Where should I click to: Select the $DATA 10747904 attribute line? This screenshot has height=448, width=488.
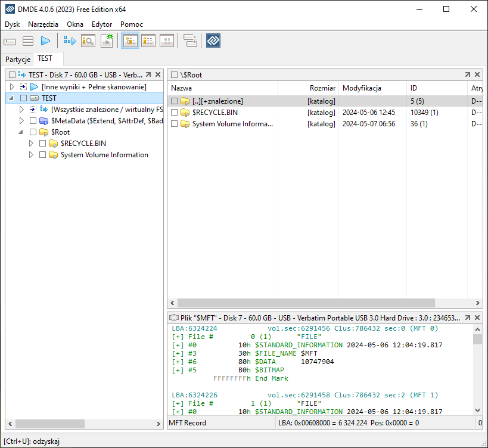(x=253, y=362)
